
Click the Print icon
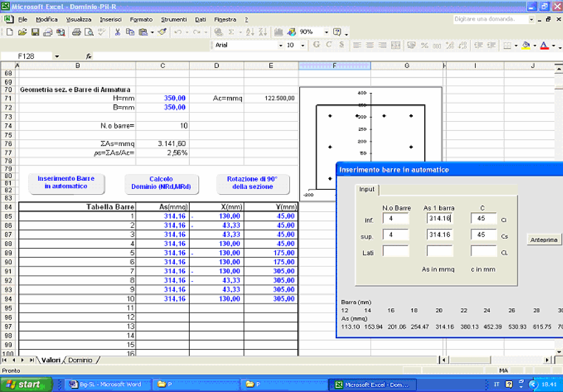pyautogui.click(x=76, y=32)
